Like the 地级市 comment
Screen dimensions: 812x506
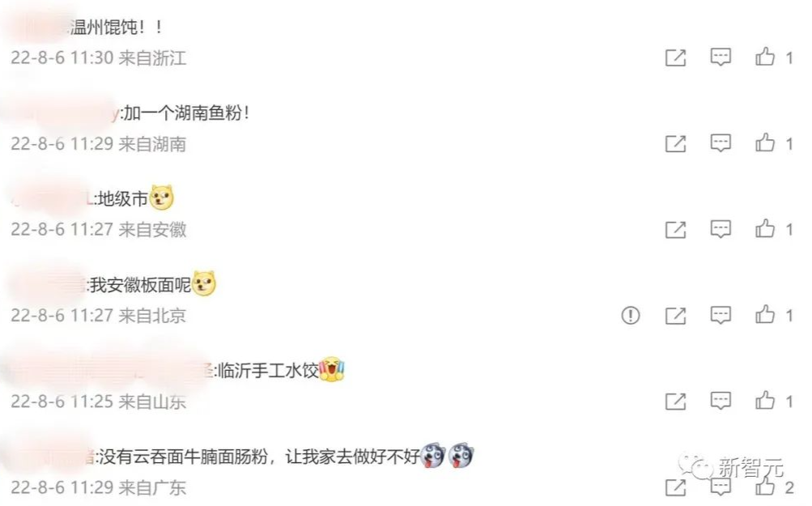765,228
